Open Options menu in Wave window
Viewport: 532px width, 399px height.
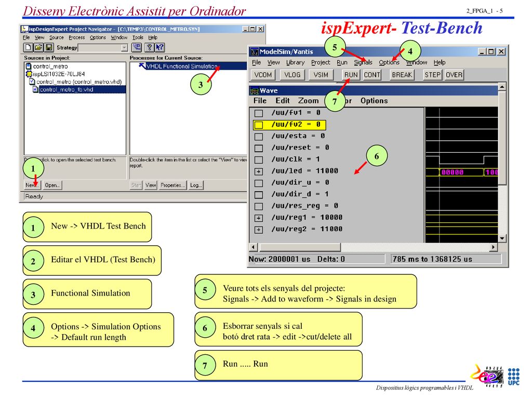click(374, 101)
